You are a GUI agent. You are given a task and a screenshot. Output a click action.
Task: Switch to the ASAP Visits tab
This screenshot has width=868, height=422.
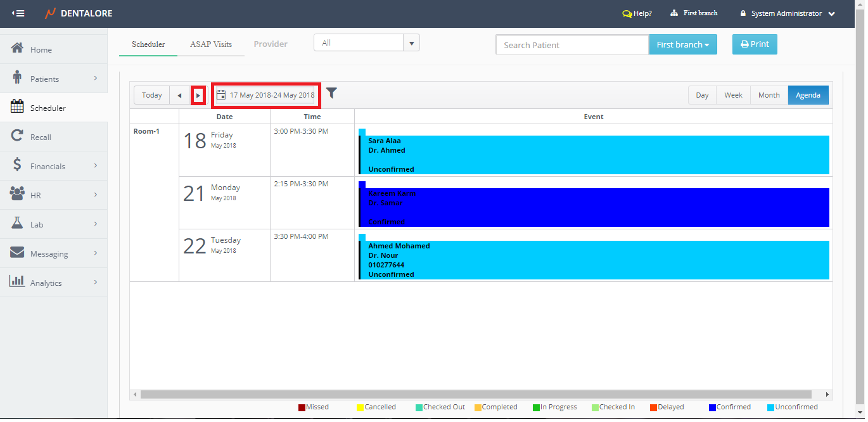click(x=211, y=44)
